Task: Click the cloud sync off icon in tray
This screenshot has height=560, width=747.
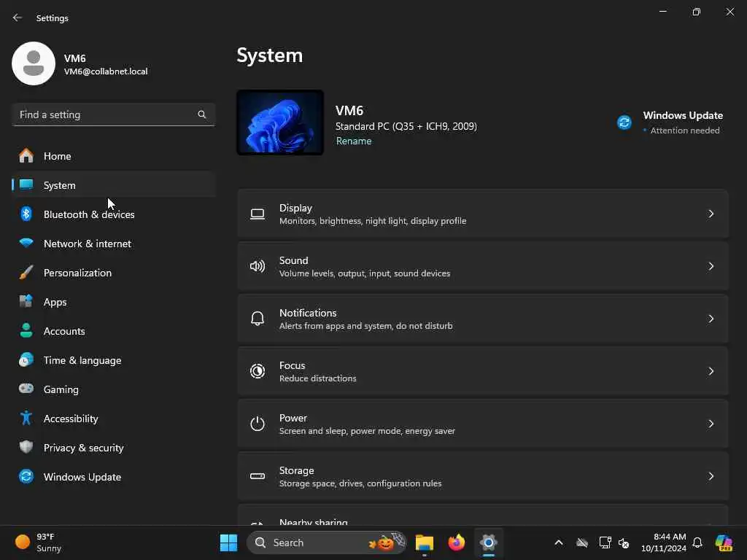Action: pos(581,542)
